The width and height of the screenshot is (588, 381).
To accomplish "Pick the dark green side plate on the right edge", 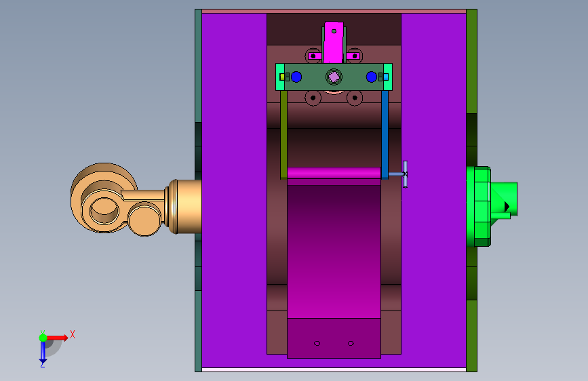I will click(x=471, y=190).
